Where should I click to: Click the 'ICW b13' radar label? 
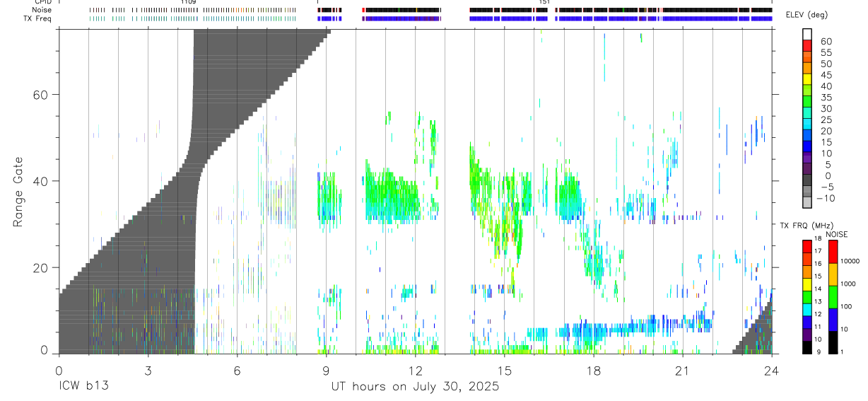[x=83, y=387]
